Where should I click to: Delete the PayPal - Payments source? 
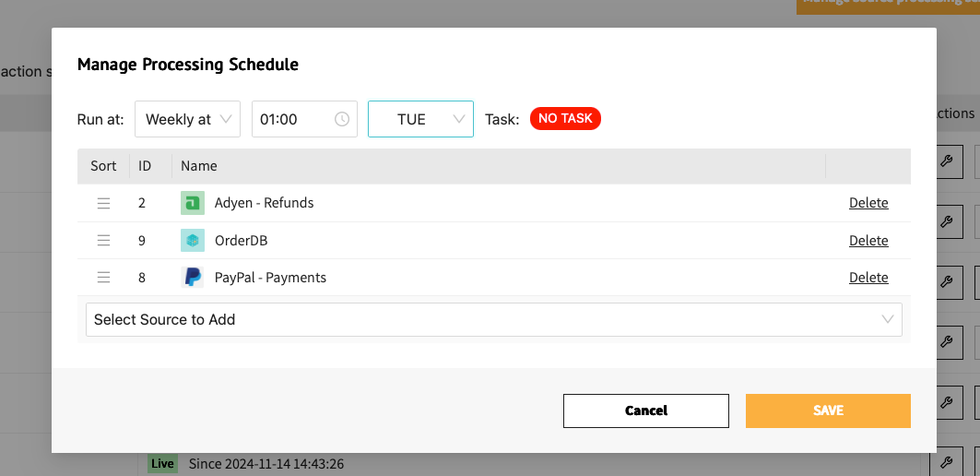[868, 278]
